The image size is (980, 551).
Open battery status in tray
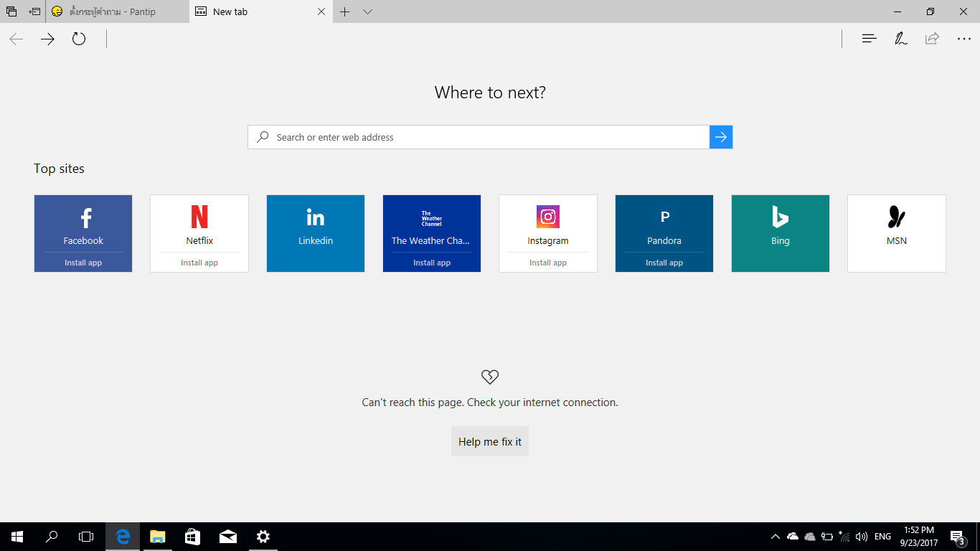click(827, 537)
